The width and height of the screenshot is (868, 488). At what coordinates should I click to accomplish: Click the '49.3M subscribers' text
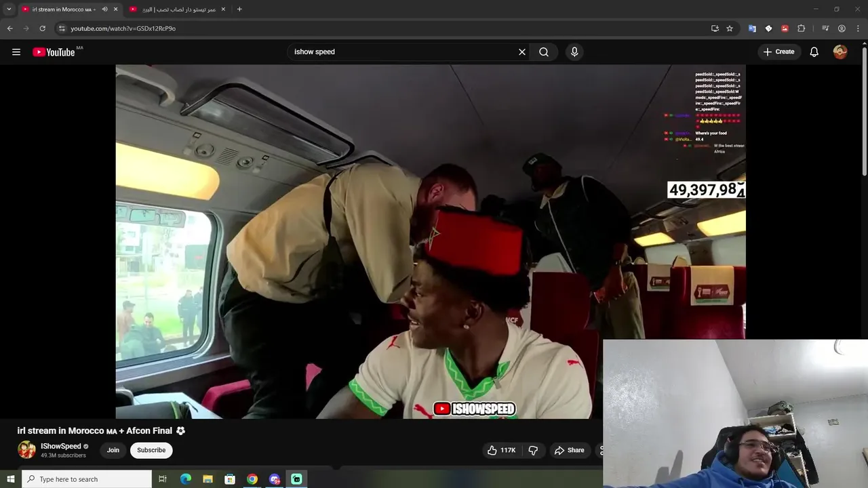(63, 455)
